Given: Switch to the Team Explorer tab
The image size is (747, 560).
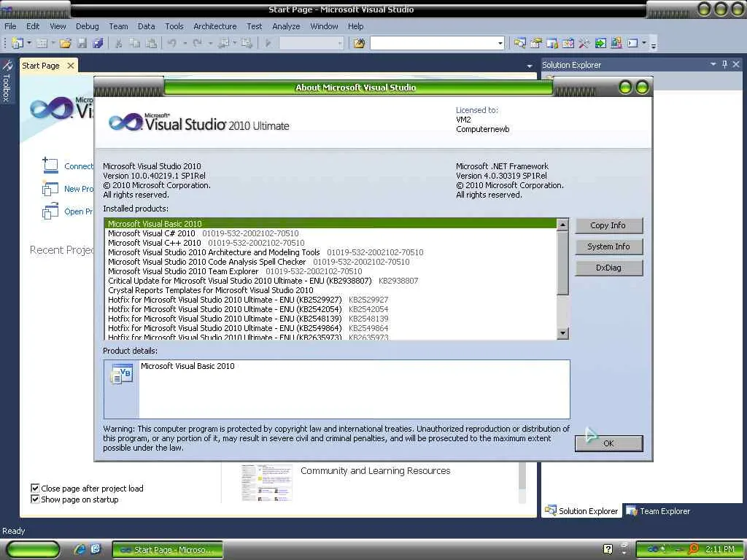Looking at the screenshot, I should point(658,511).
